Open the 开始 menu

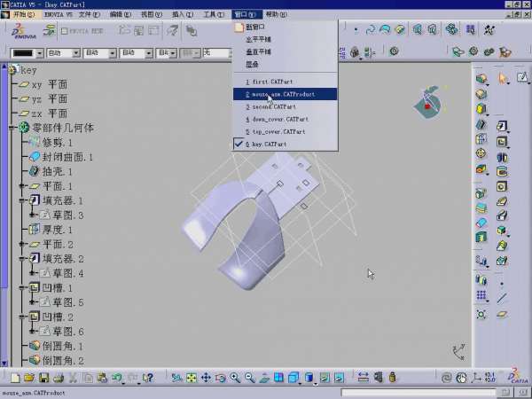click(x=24, y=14)
